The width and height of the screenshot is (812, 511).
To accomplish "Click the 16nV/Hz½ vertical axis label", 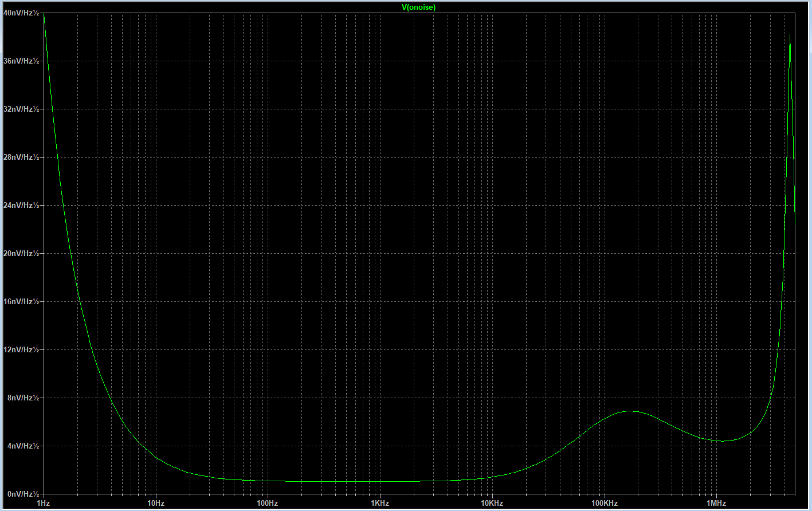I will pyautogui.click(x=21, y=301).
